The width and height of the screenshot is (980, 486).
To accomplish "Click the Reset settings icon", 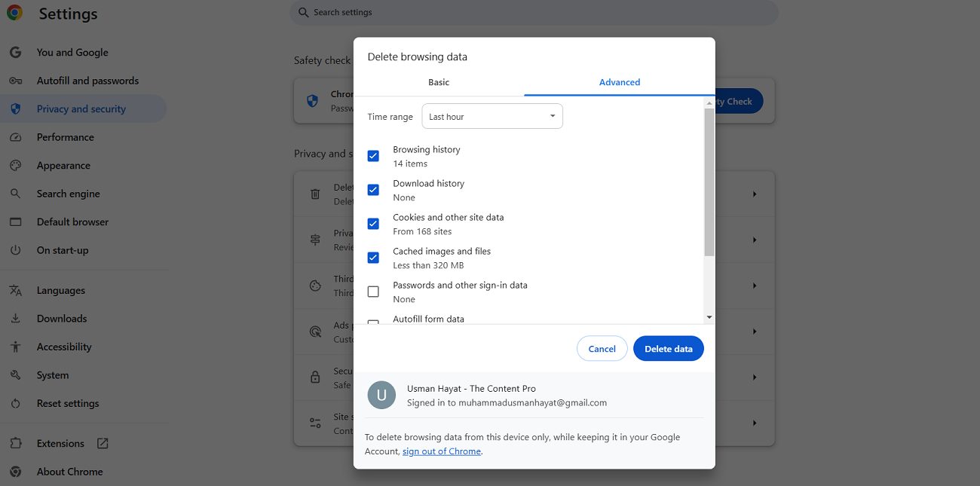I will (x=15, y=403).
